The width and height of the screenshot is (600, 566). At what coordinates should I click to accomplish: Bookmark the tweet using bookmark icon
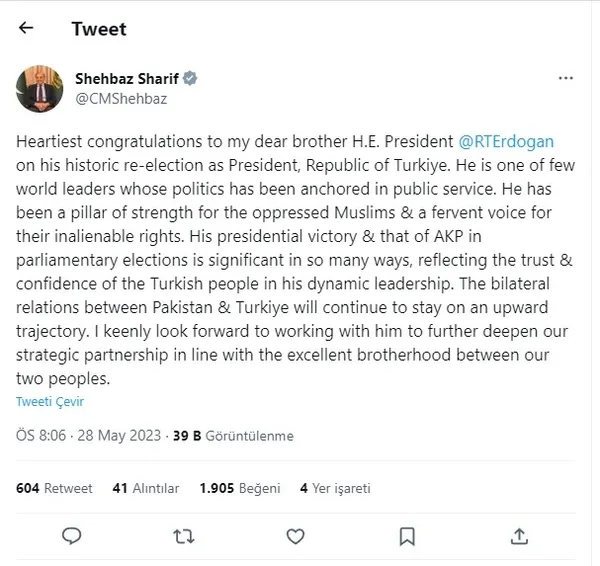(x=408, y=536)
